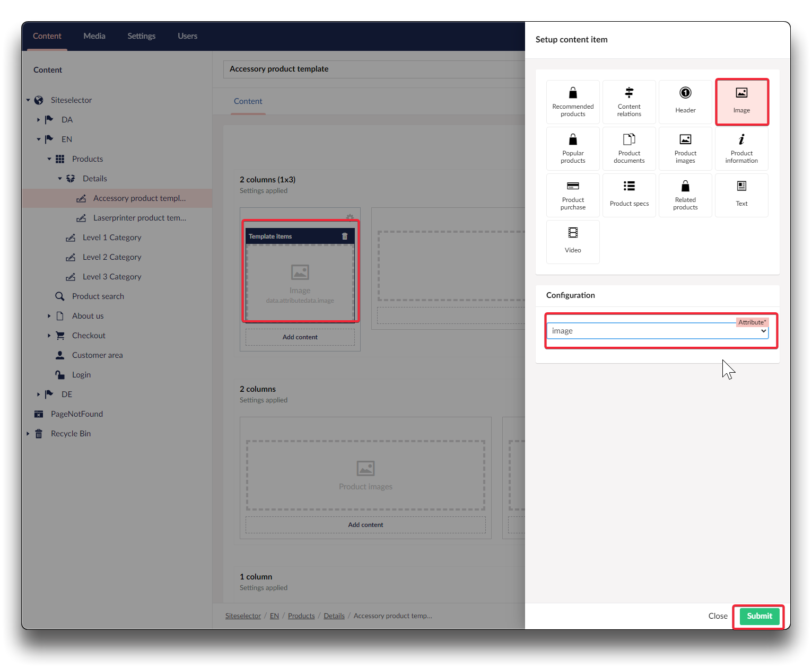Viewport: 812px width, 668px height.
Task: Open the PageNotFound page
Action: (77, 414)
